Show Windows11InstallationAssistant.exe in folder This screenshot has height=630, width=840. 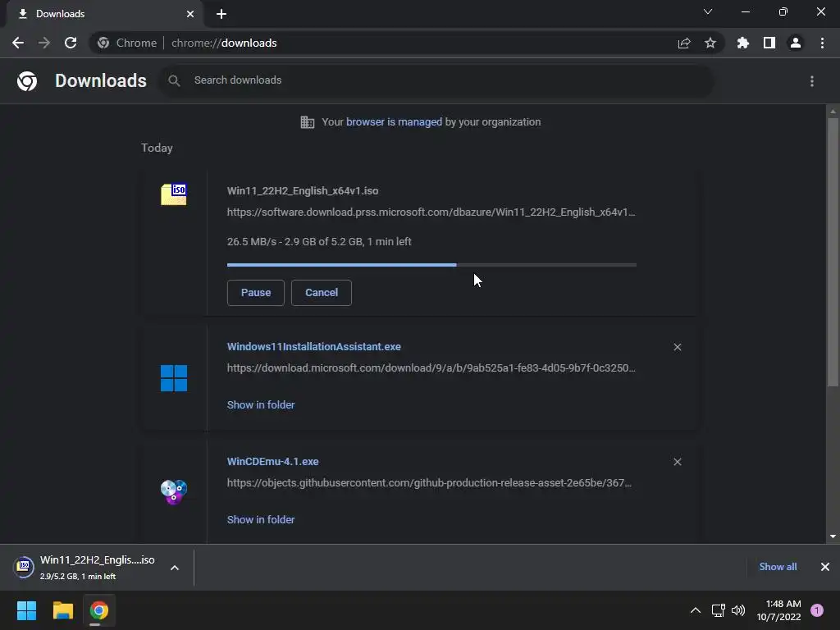(261, 405)
